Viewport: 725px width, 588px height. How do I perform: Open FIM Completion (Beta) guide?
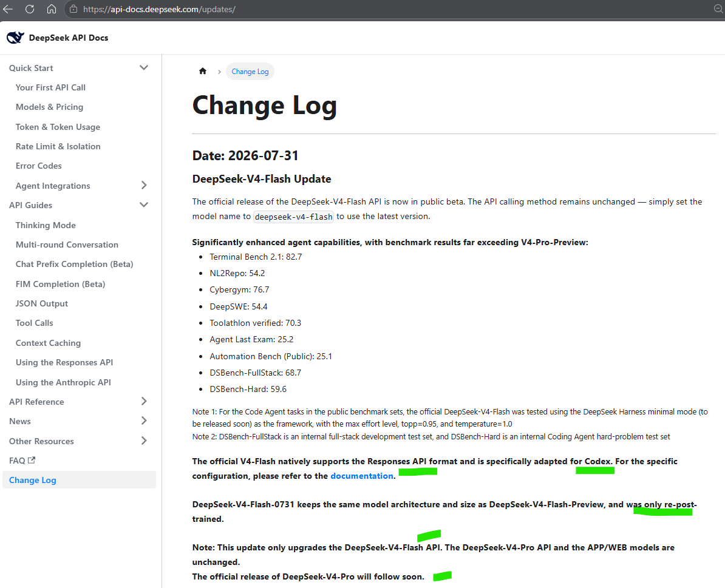pyautogui.click(x=60, y=283)
